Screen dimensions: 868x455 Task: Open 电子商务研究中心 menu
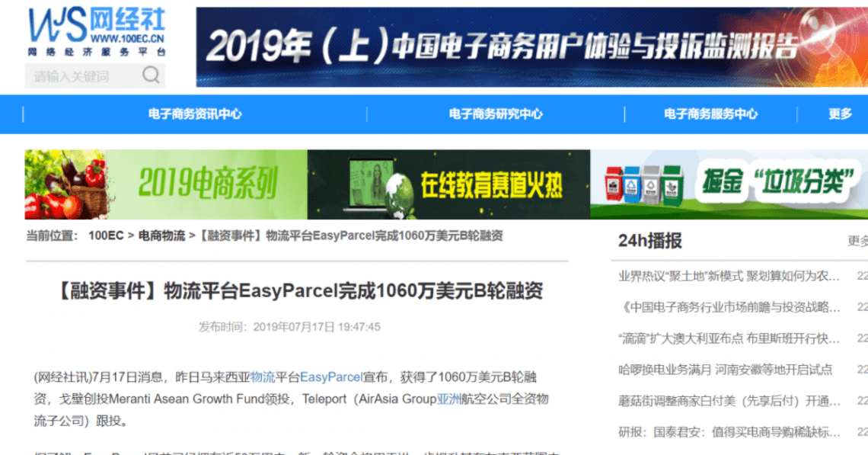coord(496,114)
